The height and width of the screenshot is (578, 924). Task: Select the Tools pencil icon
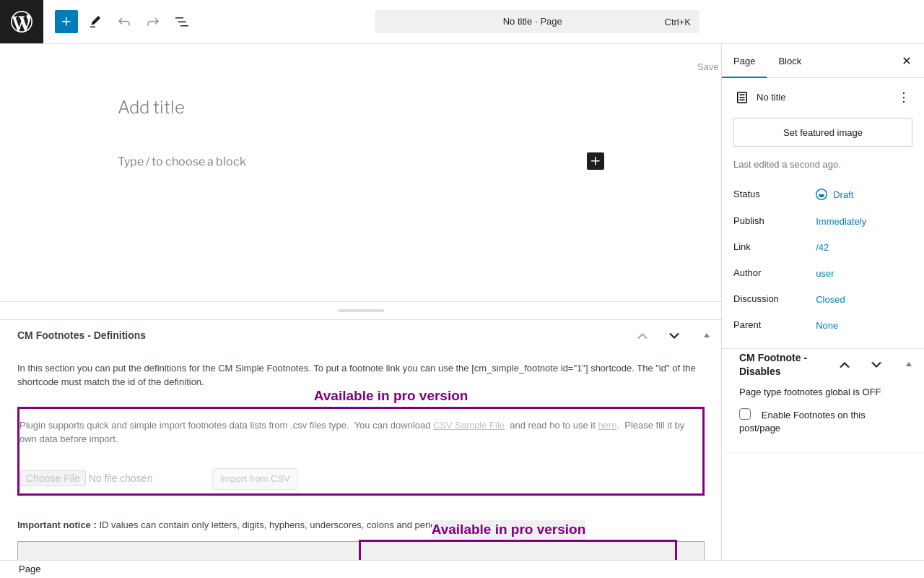(x=95, y=22)
